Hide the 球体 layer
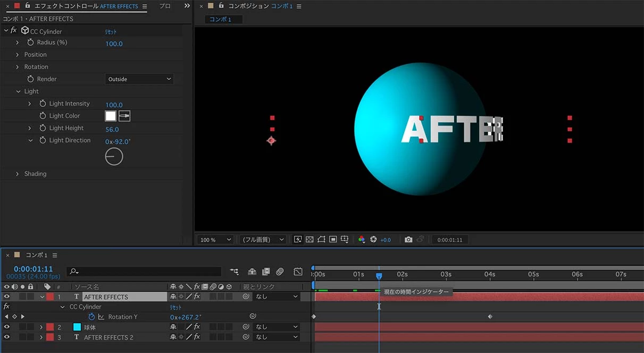The image size is (644, 353). click(7, 327)
